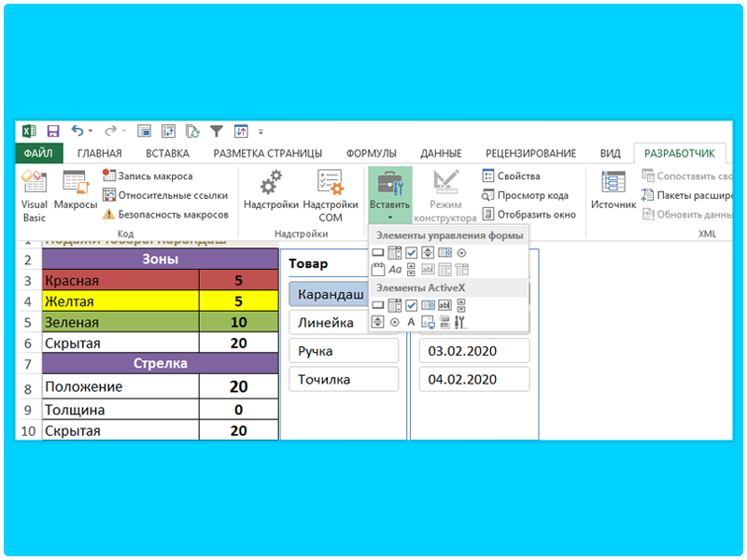Save the workbook with floppy icon

click(53, 131)
